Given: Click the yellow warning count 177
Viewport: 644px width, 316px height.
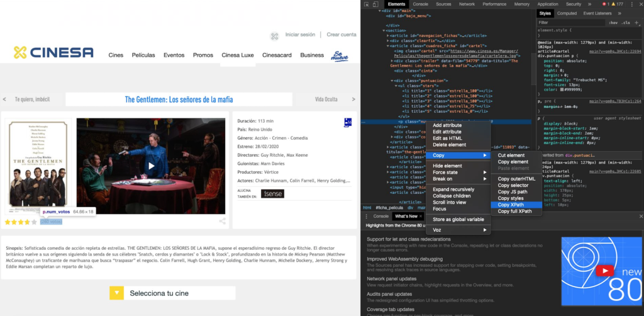Looking at the screenshot, I should tap(618, 4).
